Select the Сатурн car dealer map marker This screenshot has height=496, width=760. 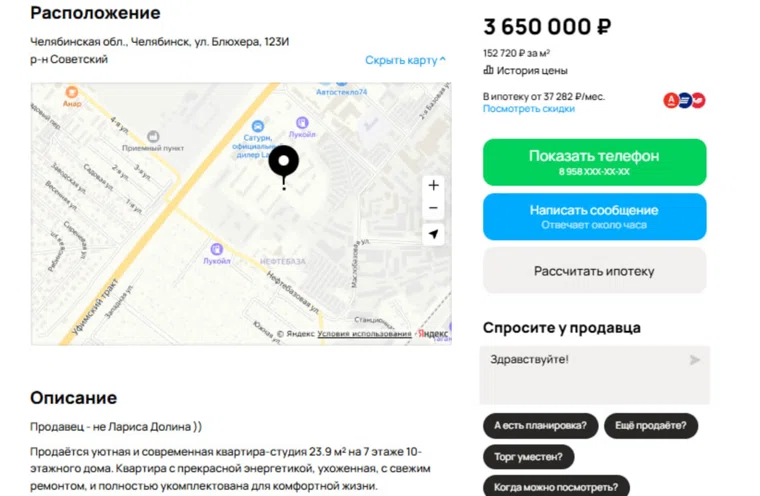pyautogui.click(x=258, y=127)
